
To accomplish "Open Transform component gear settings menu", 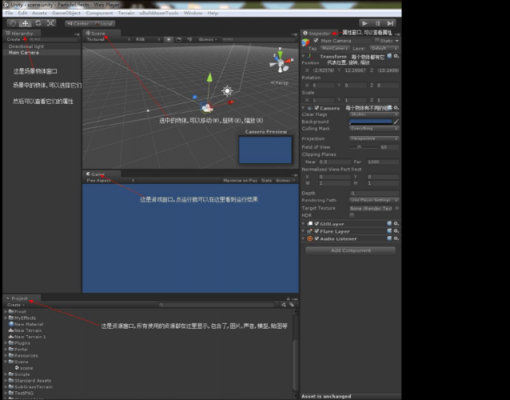I will pos(396,56).
